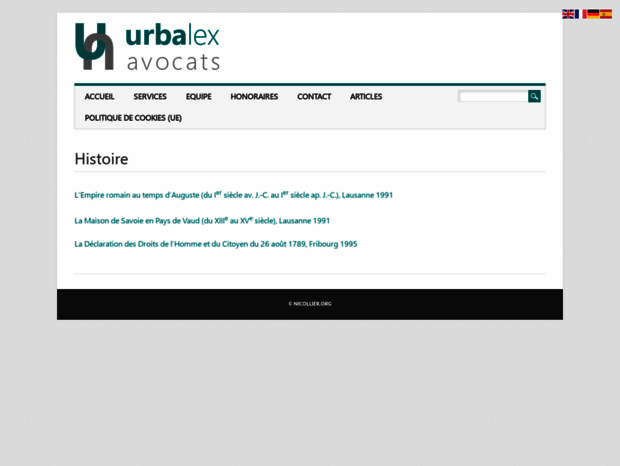
Task: Open the Articles menu item
Action: point(366,96)
